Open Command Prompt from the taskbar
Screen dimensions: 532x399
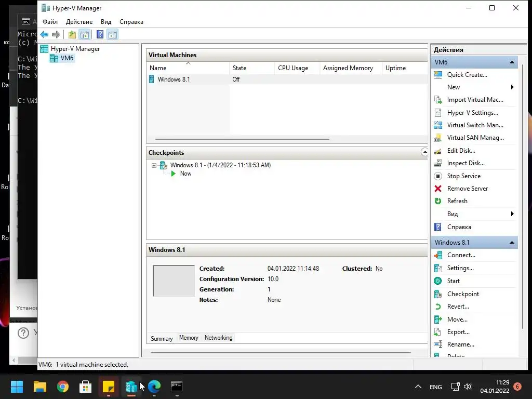[x=177, y=387]
